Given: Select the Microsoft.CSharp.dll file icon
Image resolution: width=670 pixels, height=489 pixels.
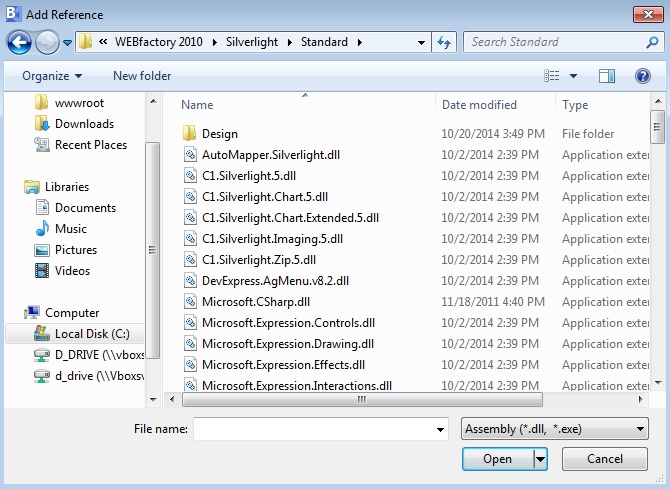Looking at the screenshot, I should [x=190, y=301].
